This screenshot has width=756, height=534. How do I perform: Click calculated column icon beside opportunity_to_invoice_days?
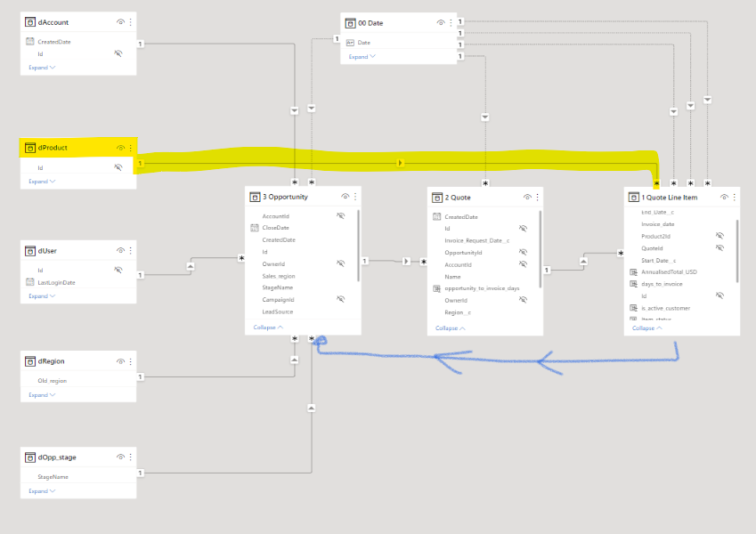pyautogui.click(x=437, y=288)
